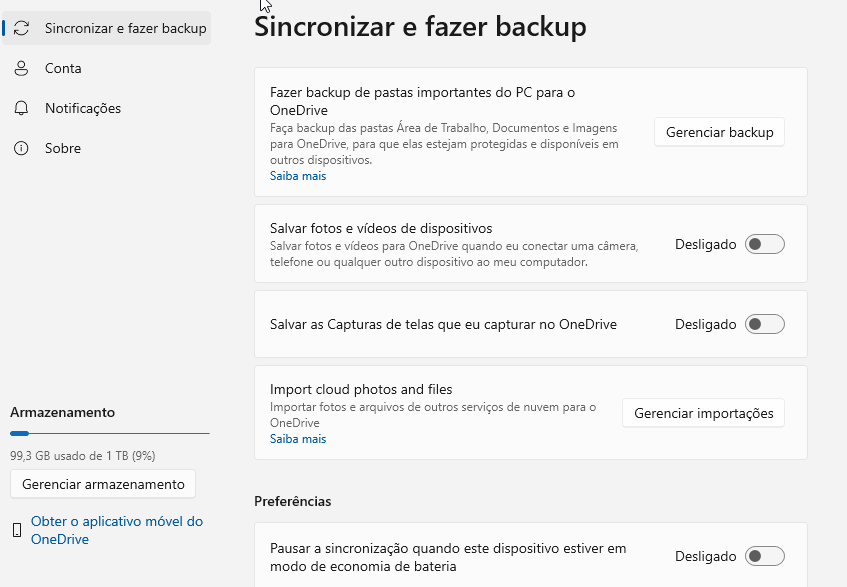Click the '99,3 GB usado de 1 TB (9%)' text
This screenshot has width=847, height=587.
coord(83,456)
